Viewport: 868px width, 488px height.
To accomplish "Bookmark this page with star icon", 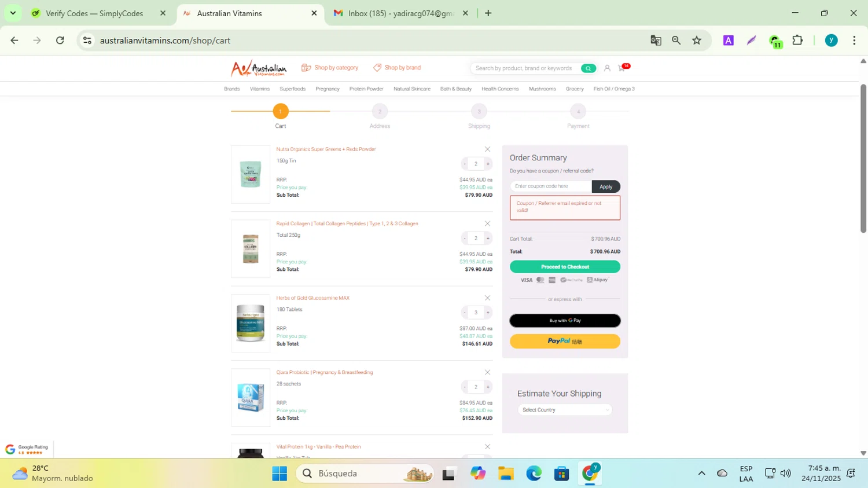I will [697, 41].
